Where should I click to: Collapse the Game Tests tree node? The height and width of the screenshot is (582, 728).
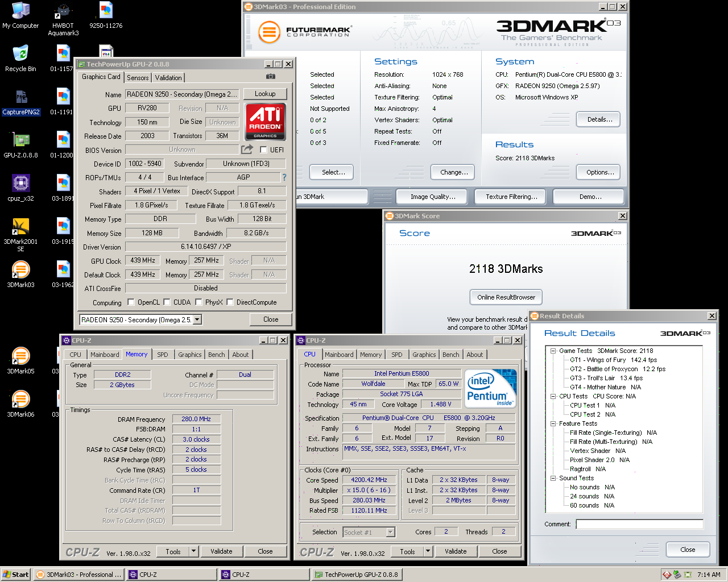(x=553, y=351)
